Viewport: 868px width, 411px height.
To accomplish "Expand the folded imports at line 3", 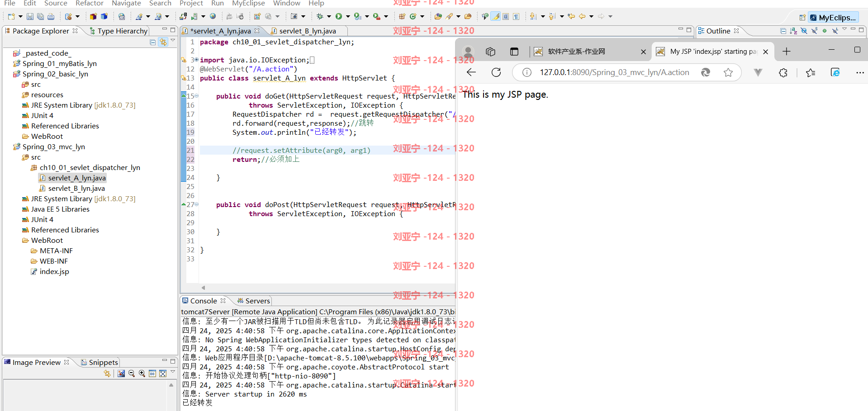I will point(197,60).
